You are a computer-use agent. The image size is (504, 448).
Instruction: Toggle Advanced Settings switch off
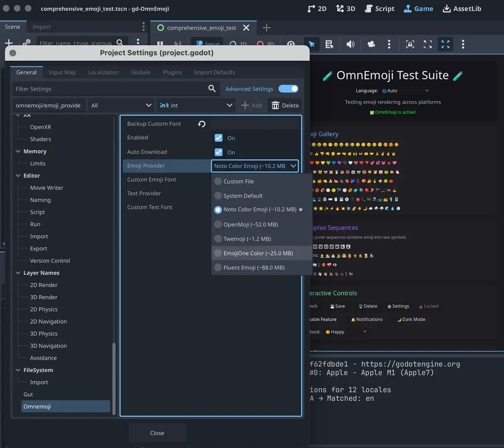(x=288, y=89)
